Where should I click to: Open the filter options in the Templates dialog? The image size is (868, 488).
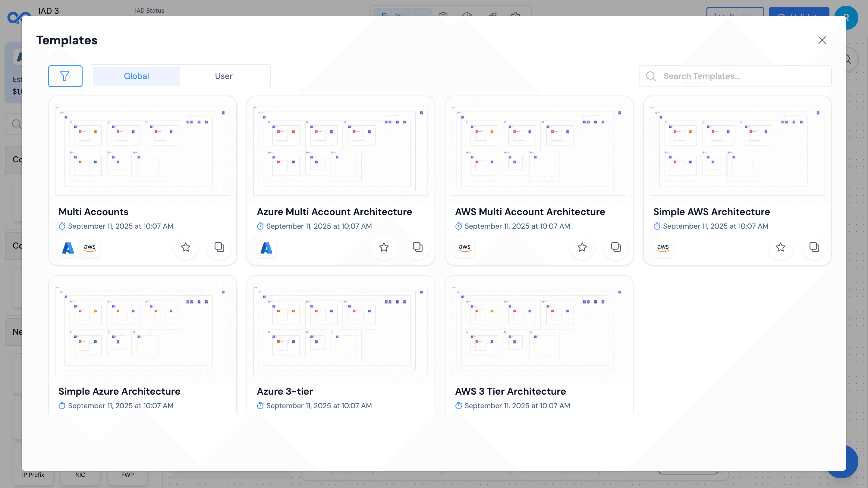pos(65,76)
